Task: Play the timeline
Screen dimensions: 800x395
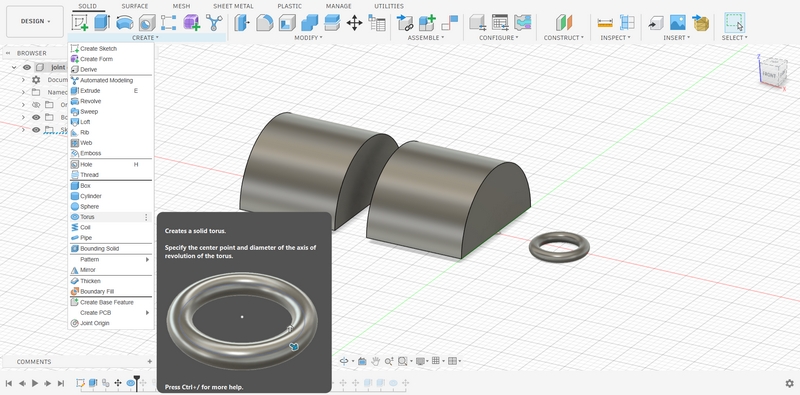Action: (35, 383)
